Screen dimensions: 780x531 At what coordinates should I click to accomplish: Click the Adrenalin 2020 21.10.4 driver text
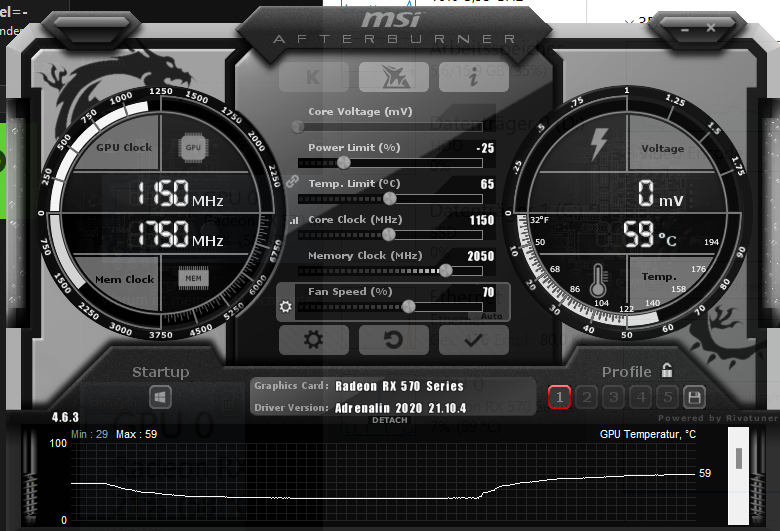coord(400,408)
